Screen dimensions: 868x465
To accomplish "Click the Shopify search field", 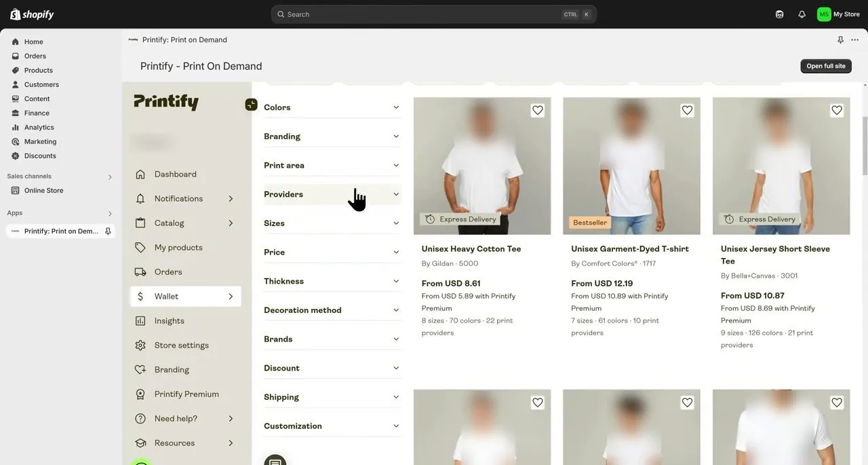I will click(x=434, y=14).
